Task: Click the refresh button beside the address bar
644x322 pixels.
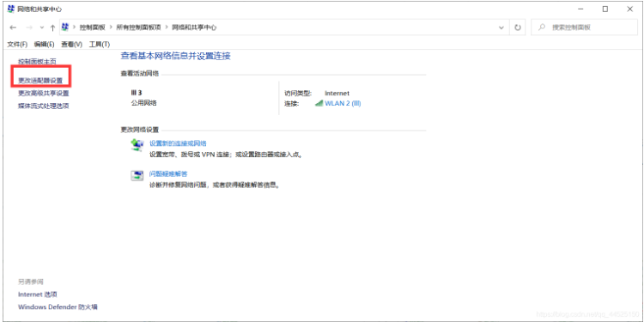Action: pos(518,27)
